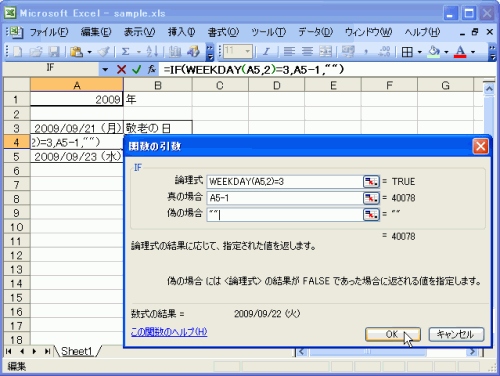Click the Excel workbook icon in menu bar
Screen dimensions: 500x376
point(15,32)
